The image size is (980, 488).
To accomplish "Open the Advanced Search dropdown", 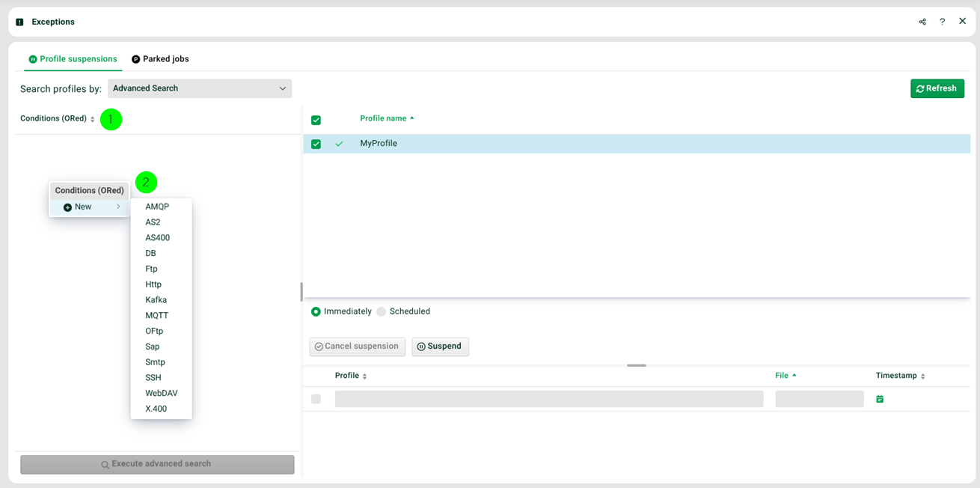I will click(200, 88).
